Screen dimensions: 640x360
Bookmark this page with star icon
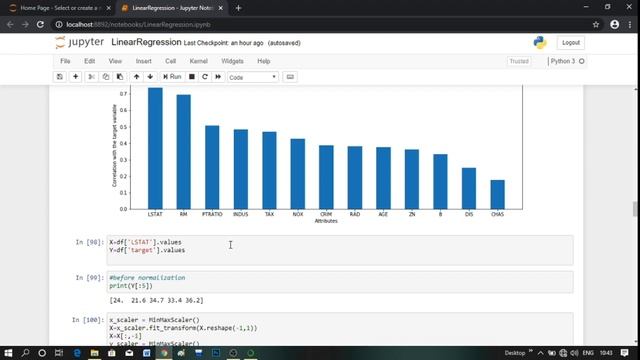tap(596, 24)
